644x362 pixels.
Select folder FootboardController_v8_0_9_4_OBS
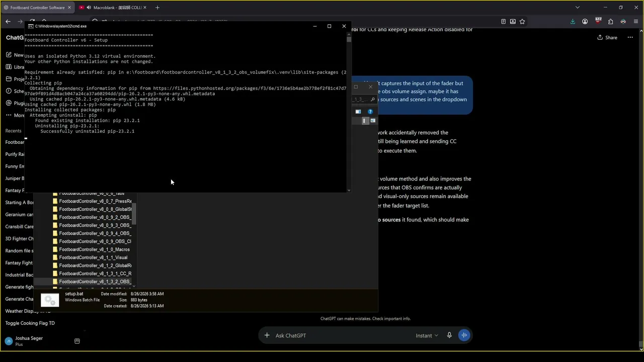[x=93, y=233]
